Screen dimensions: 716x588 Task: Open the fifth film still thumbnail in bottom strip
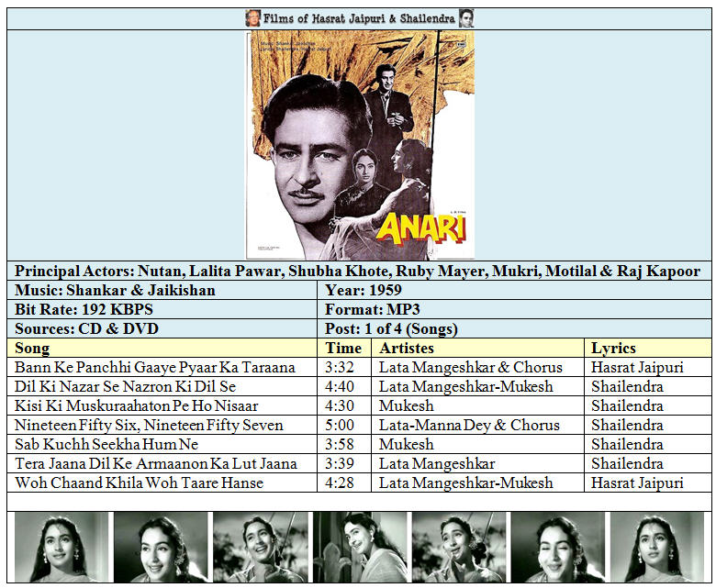(458, 547)
